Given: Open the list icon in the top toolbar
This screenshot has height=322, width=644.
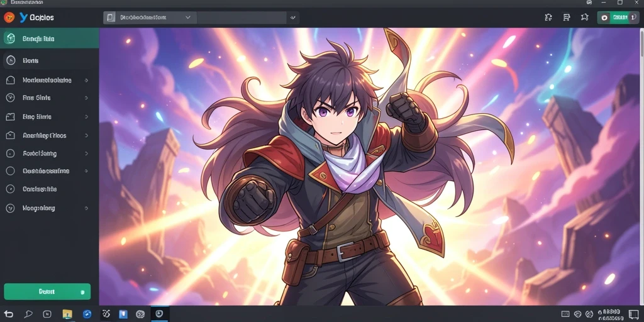Looking at the screenshot, I should point(567,17).
